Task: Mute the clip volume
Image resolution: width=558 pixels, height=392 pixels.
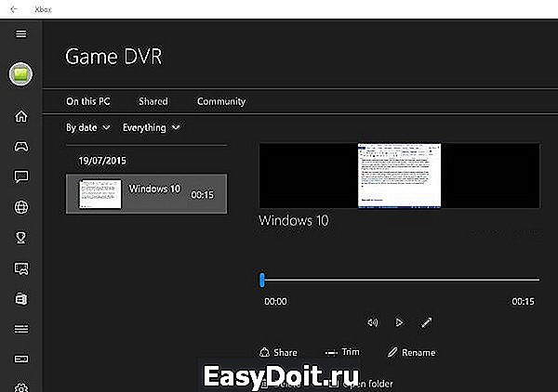Action: point(373,322)
